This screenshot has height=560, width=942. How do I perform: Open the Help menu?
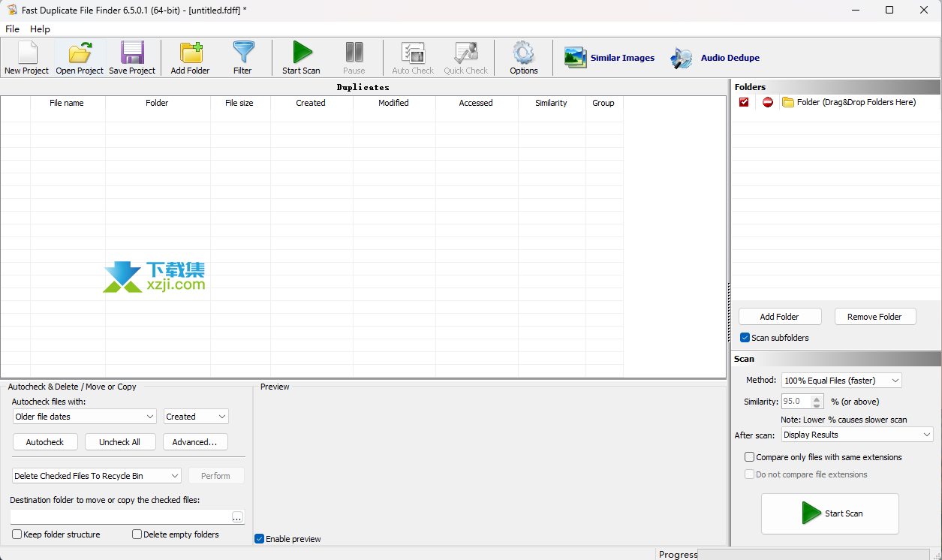pyautogui.click(x=40, y=29)
